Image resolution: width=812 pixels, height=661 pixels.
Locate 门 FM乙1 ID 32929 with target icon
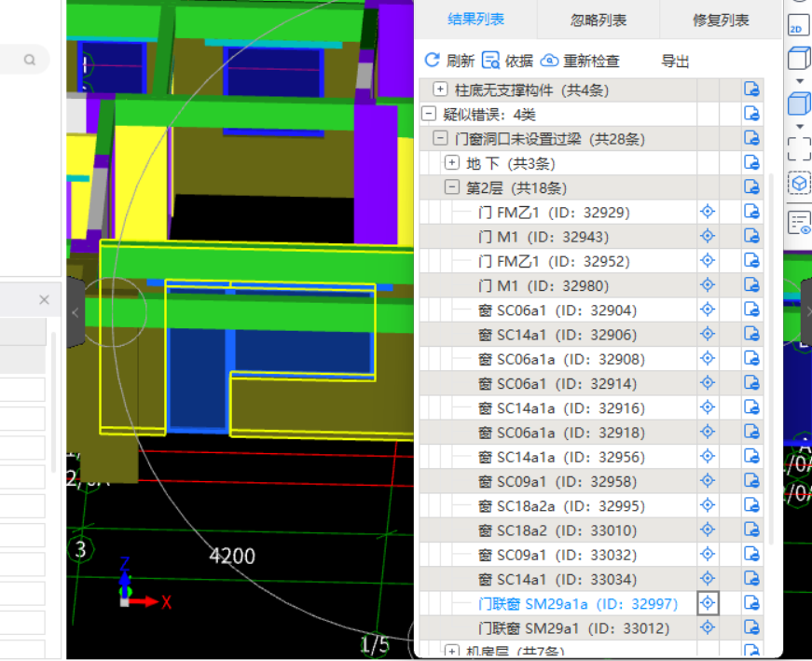(x=708, y=212)
